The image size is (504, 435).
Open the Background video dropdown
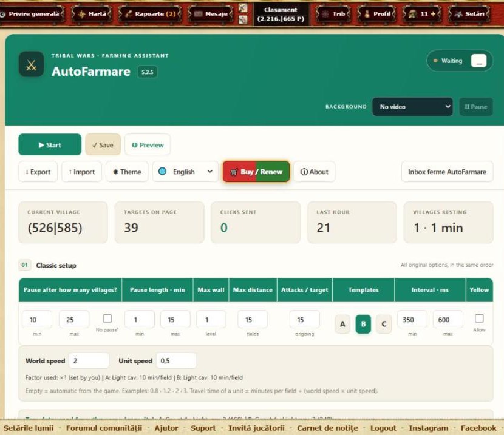coord(412,107)
